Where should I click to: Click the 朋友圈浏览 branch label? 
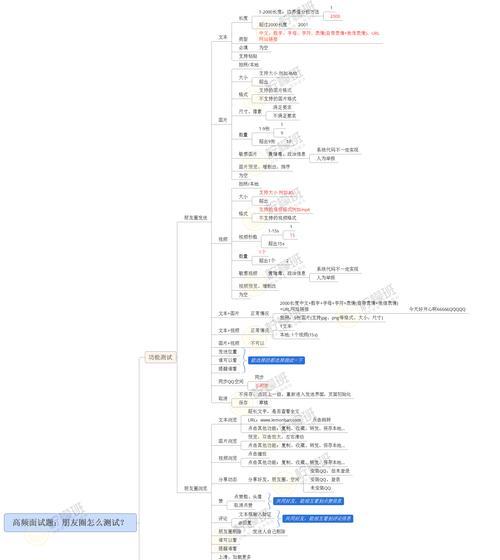195,488
